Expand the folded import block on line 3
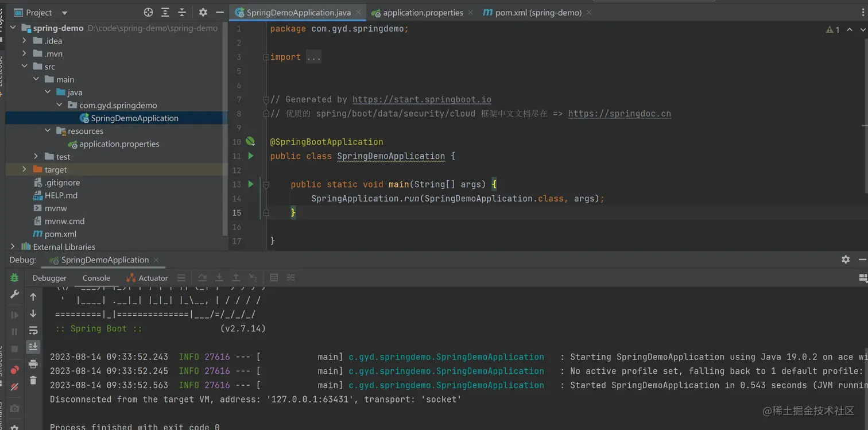 tap(266, 57)
